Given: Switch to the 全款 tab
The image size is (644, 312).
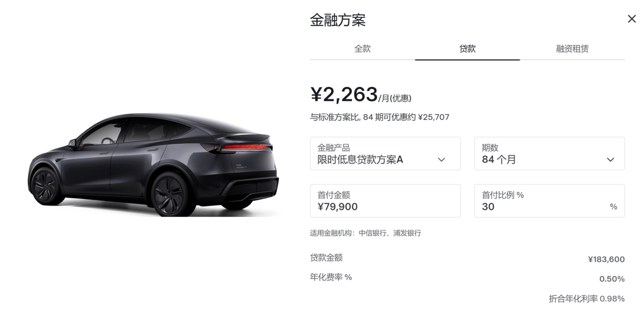Looking at the screenshot, I should tap(362, 49).
